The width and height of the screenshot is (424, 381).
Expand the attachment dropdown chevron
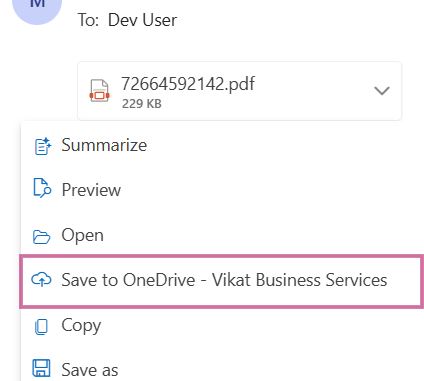tap(382, 91)
